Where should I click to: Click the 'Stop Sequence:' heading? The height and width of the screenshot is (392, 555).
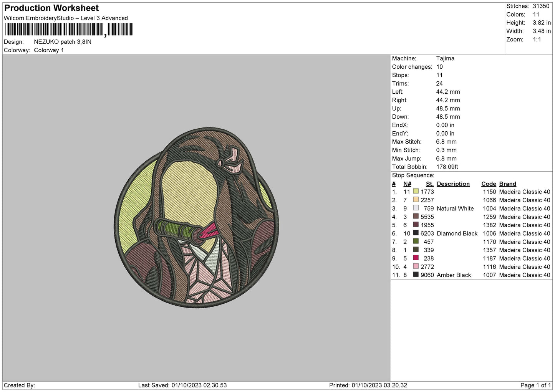[413, 175]
